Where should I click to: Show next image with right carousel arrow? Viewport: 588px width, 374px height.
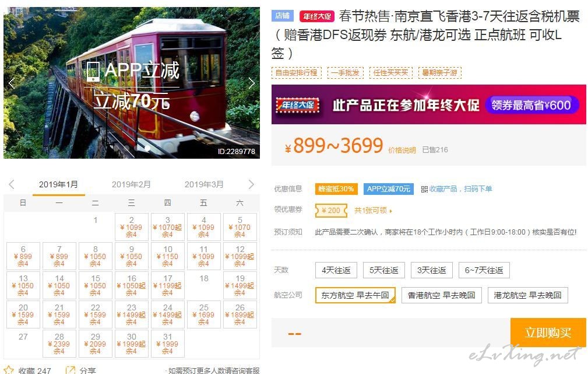[x=252, y=83]
